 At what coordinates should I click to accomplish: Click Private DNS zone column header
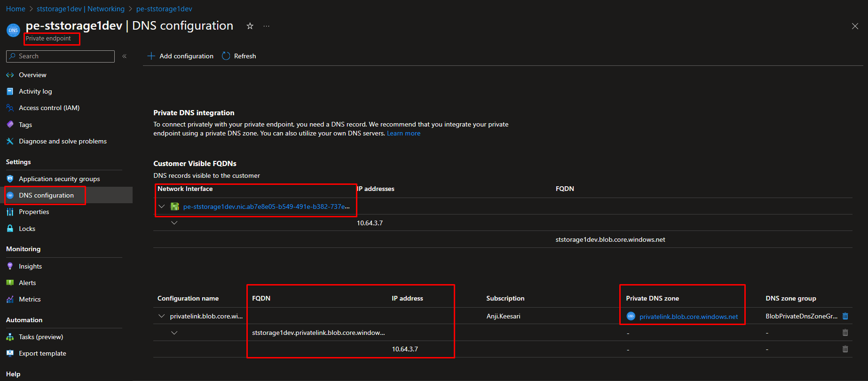point(652,298)
